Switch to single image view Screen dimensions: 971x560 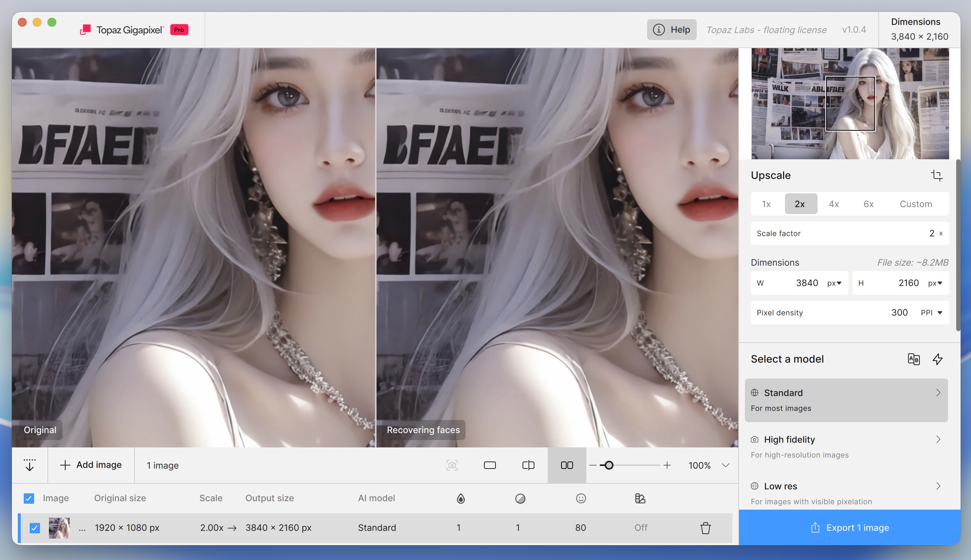(490, 466)
